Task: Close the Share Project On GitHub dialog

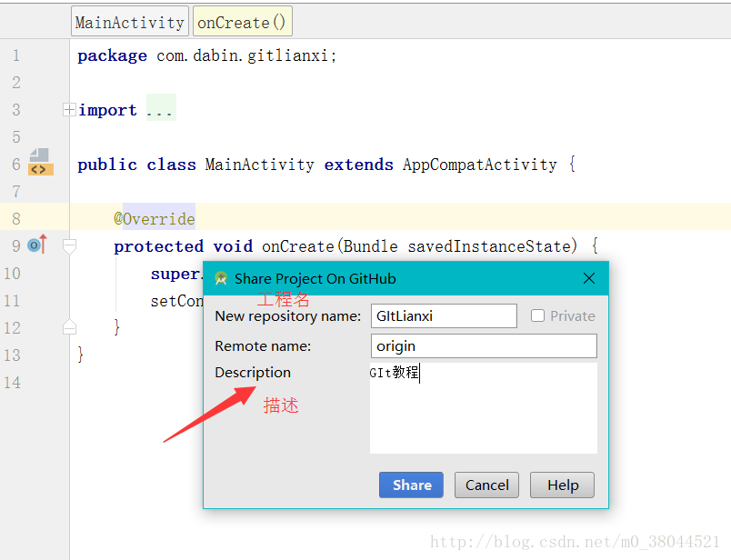Action: (589, 278)
